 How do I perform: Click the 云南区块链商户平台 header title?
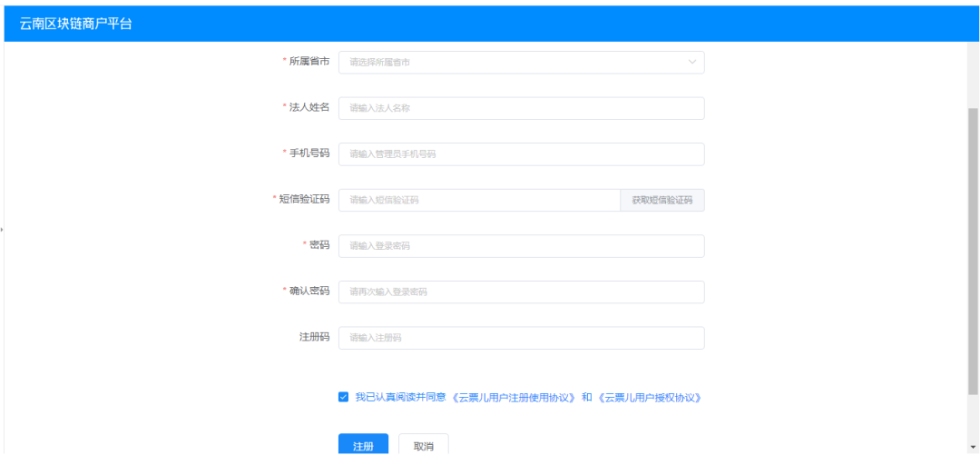click(x=75, y=25)
